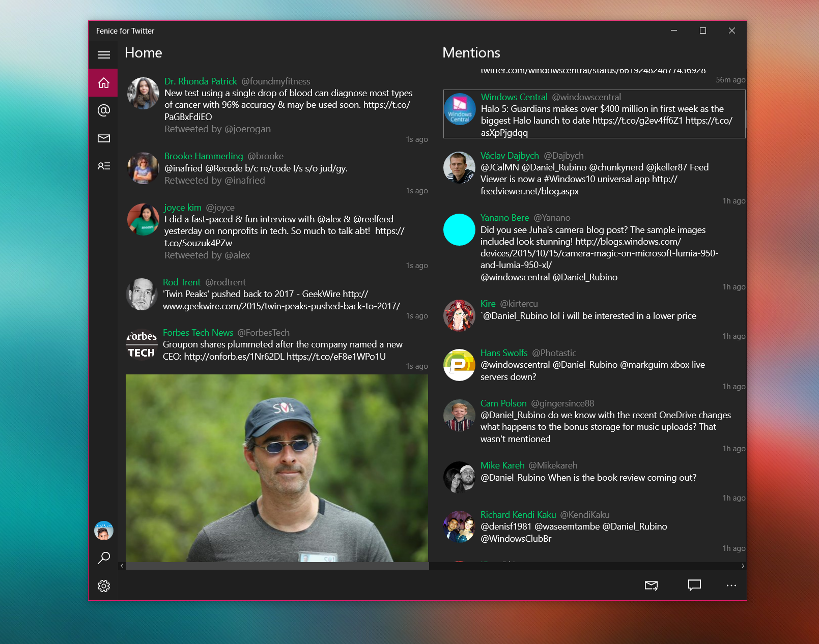Image resolution: width=819 pixels, height=644 pixels.
Task: Select 'Retweeted by @joerogan' text
Action: pos(217,129)
